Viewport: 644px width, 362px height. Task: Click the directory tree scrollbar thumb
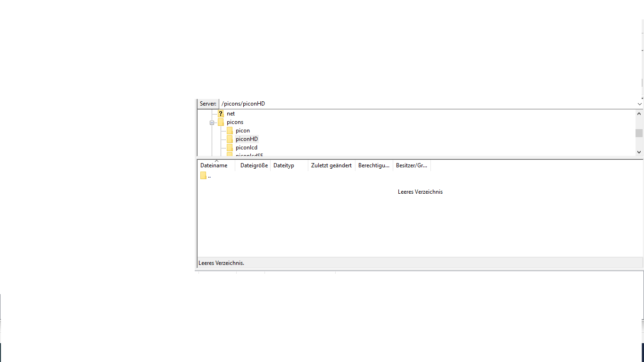coord(639,133)
